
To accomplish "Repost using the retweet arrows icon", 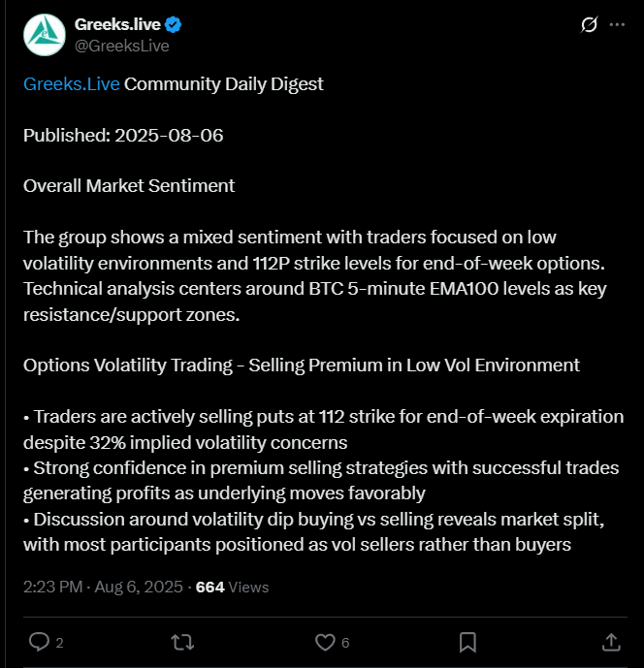I will 182,643.
